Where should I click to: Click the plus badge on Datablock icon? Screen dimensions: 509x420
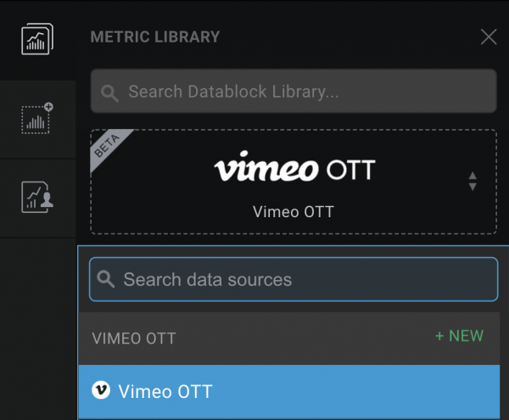coord(48,107)
